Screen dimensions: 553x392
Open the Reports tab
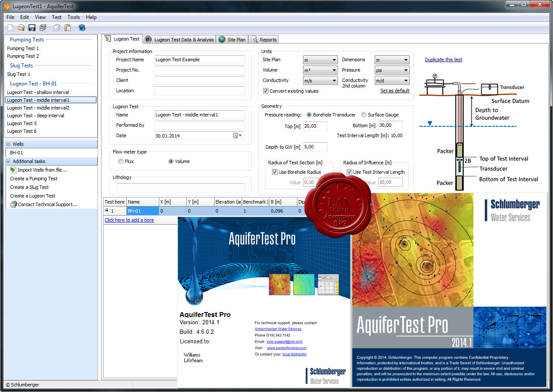tap(264, 39)
